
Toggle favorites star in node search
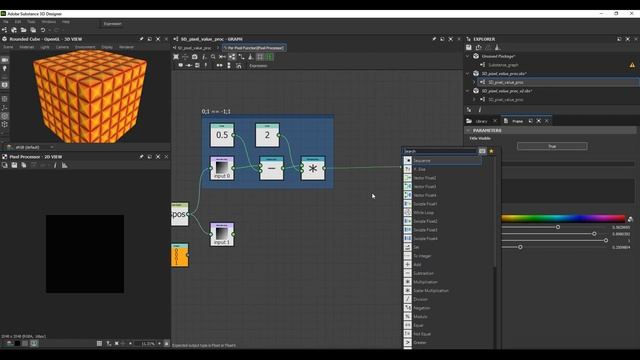[x=491, y=151]
